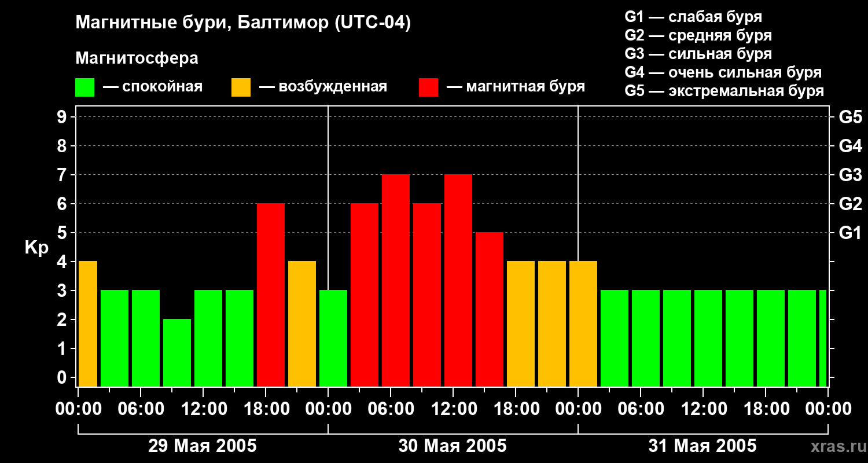Select the 'G1 — слабая буря' legend line
The height and width of the screenshot is (463, 868).
click(693, 17)
